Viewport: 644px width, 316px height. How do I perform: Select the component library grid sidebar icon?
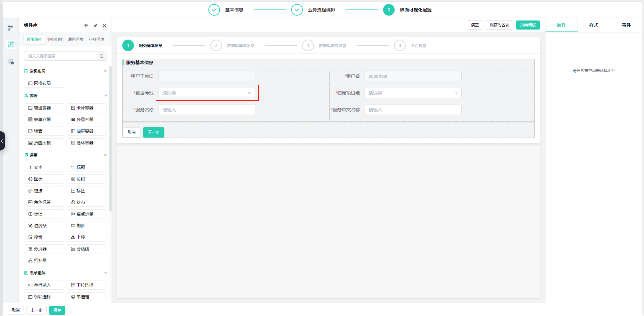point(11,45)
